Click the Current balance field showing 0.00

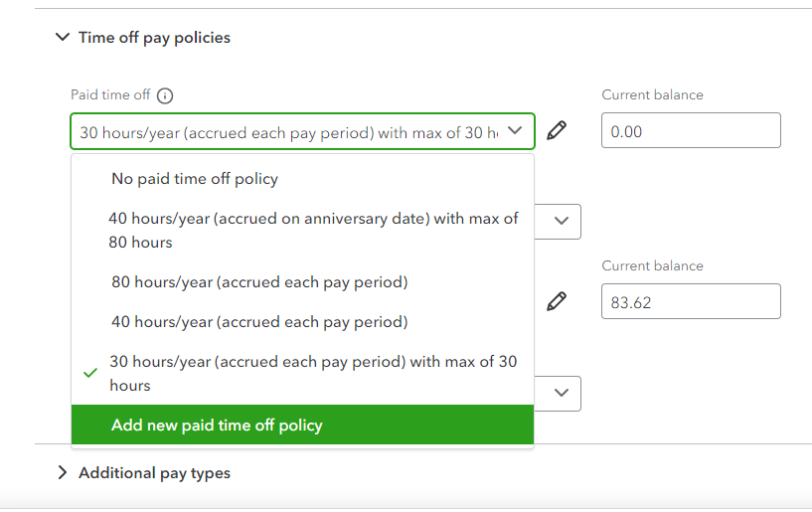coord(691,131)
